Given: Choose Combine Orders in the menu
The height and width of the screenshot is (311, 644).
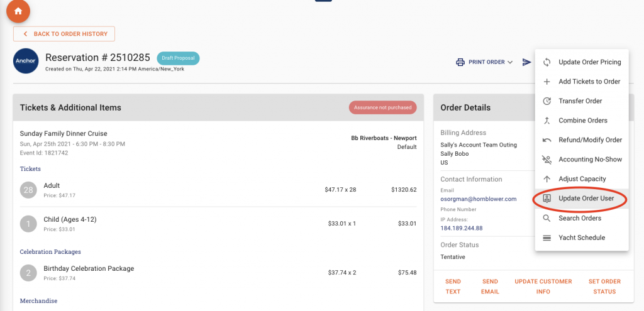Looking at the screenshot, I should 582,121.
